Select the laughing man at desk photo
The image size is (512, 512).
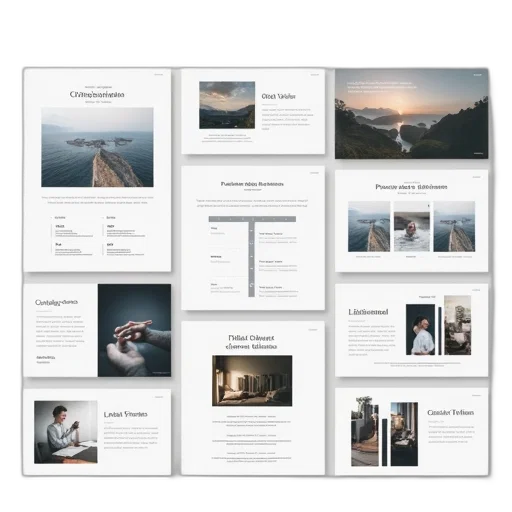coord(66,432)
